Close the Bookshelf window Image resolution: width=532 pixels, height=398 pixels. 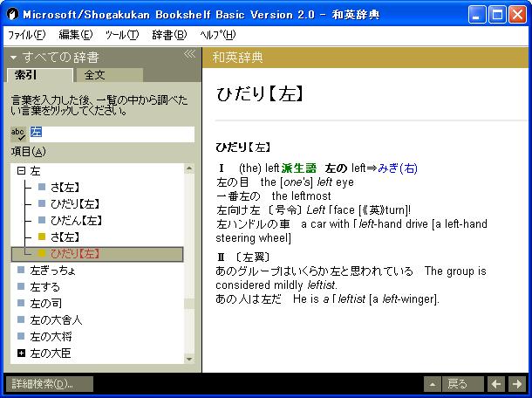click(518, 15)
